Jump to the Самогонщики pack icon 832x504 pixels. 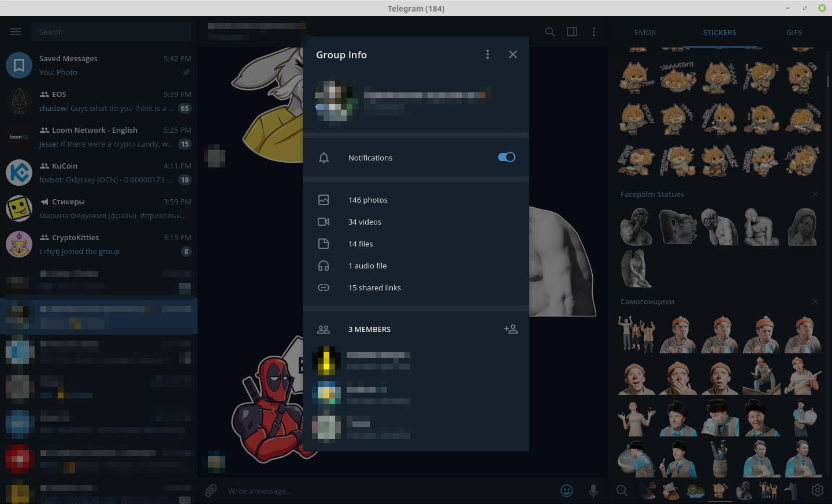tap(768, 490)
